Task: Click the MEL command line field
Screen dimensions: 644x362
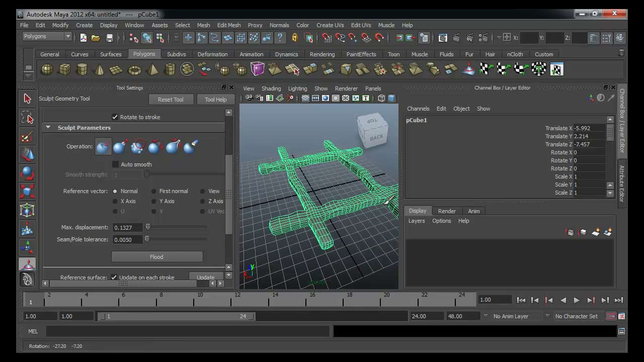Action: click(x=188, y=331)
